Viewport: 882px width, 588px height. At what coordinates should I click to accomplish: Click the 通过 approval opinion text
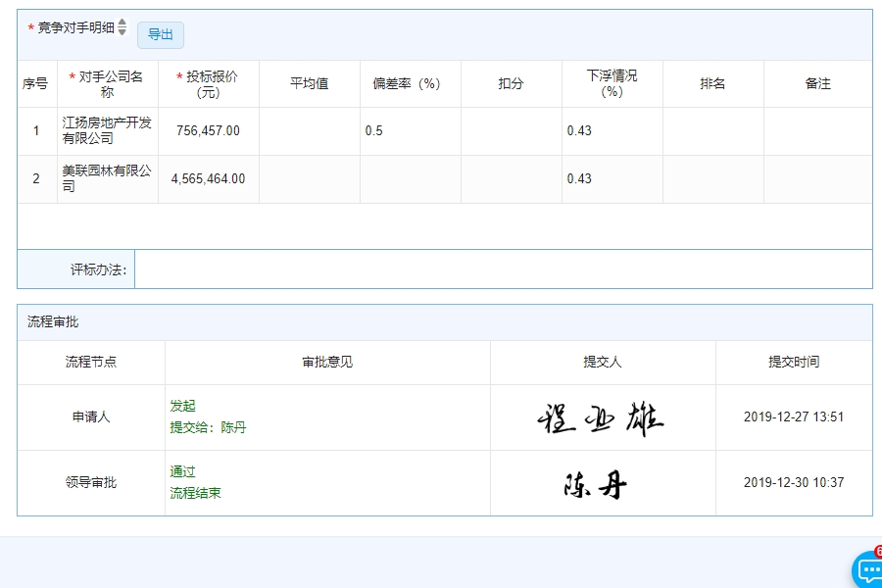183,471
